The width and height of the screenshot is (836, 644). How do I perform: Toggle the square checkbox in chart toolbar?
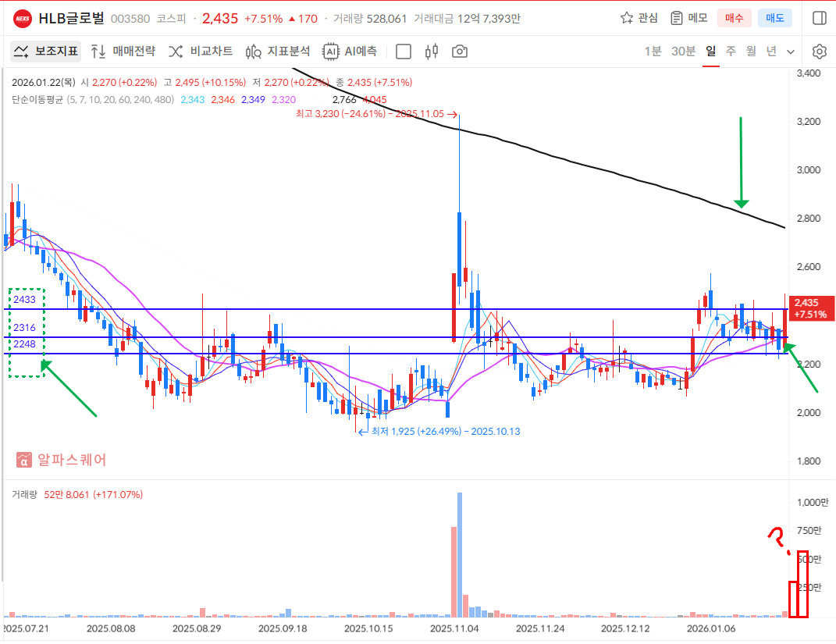pos(404,52)
